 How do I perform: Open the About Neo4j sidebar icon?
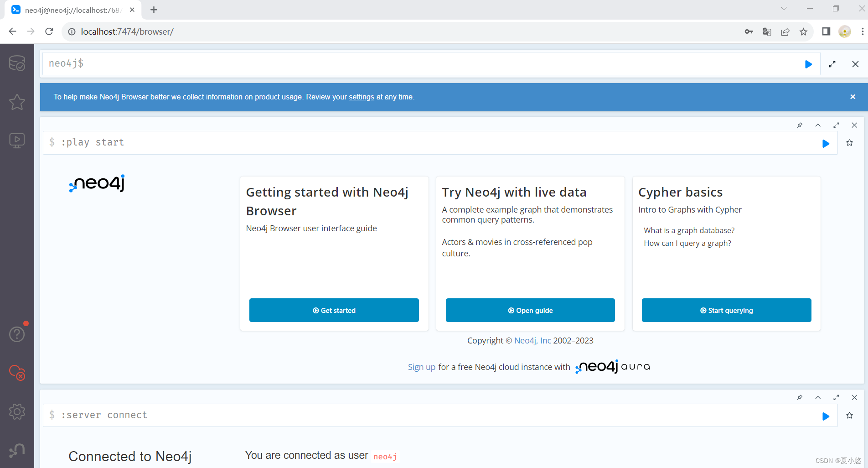pyautogui.click(x=17, y=450)
